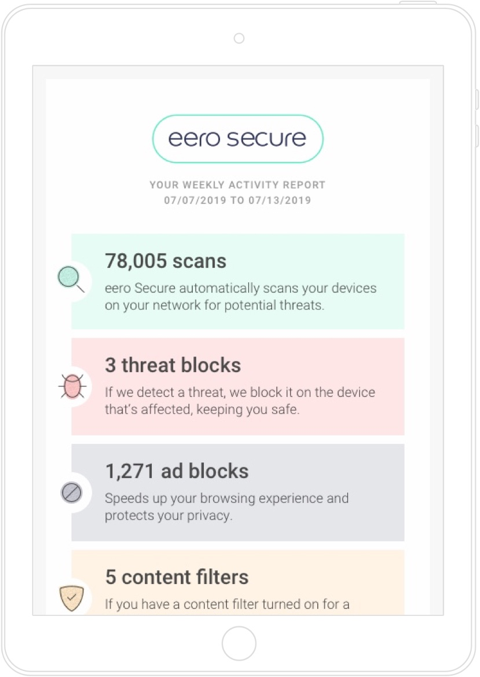480x677 pixels.
Task: Select the gray ad blocks card
Action: coord(238,493)
